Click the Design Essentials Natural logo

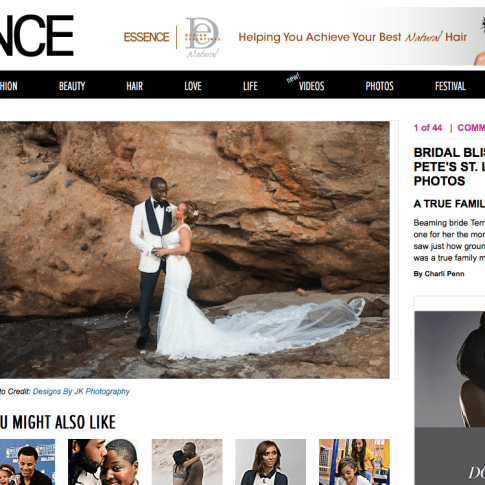tap(203, 37)
